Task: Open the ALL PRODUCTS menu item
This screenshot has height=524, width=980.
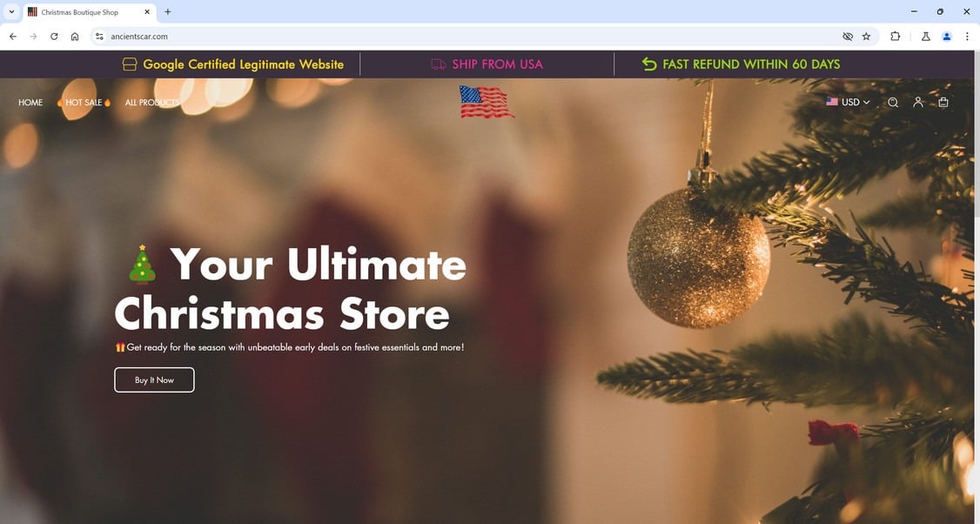Action: (x=152, y=103)
